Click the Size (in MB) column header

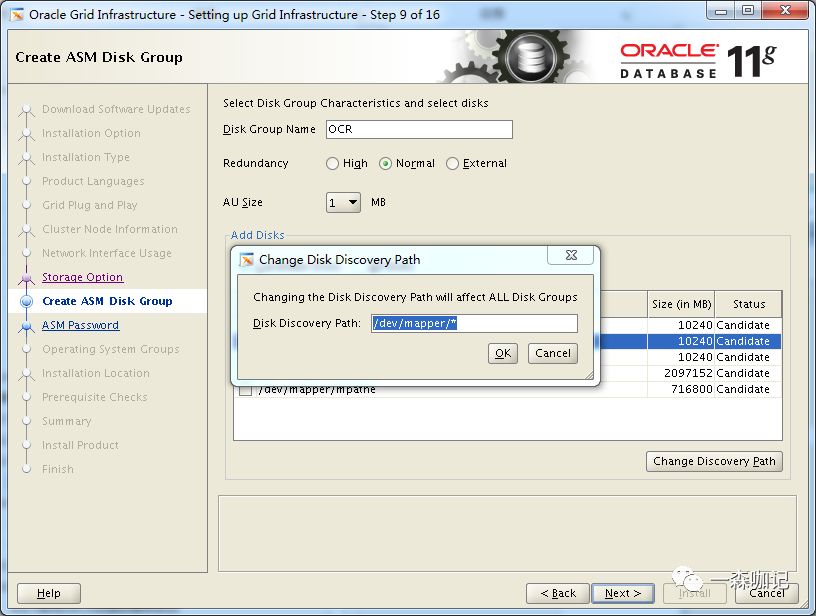click(681, 304)
